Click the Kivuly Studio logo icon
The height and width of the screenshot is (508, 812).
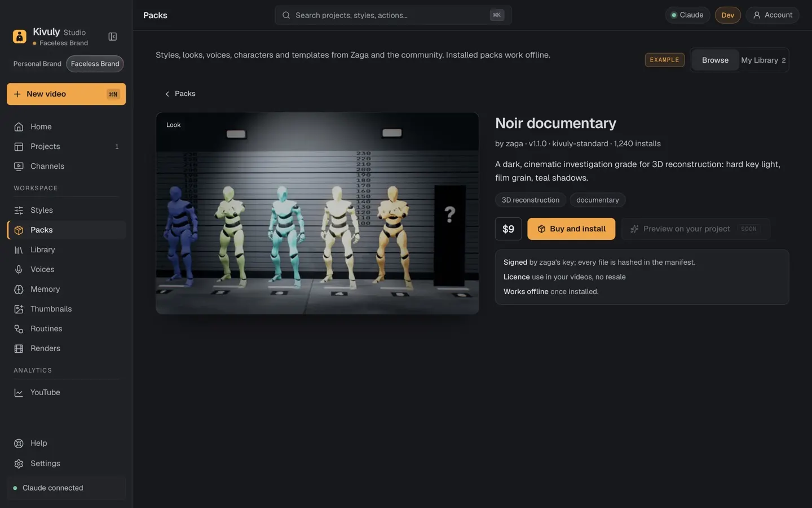(19, 37)
